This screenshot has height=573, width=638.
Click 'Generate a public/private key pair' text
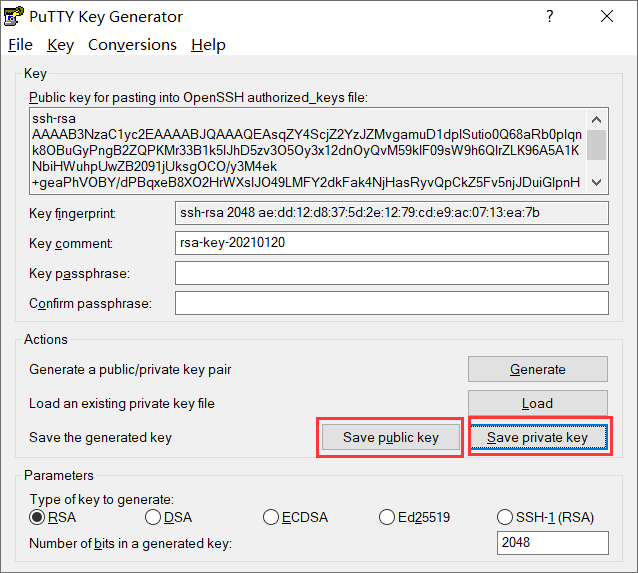click(130, 370)
